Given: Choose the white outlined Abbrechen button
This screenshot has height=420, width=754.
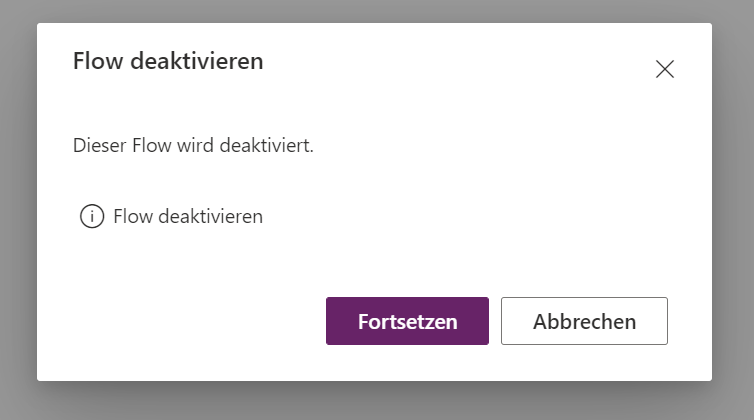Looking at the screenshot, I should pos(584,321).
